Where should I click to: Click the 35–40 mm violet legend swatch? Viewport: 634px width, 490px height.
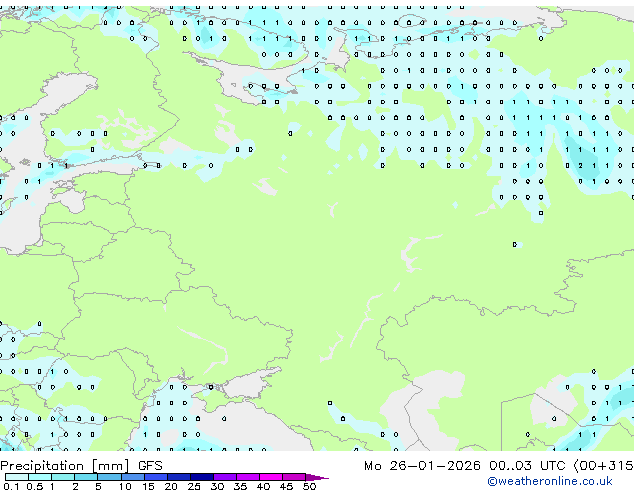coord(248,477)
